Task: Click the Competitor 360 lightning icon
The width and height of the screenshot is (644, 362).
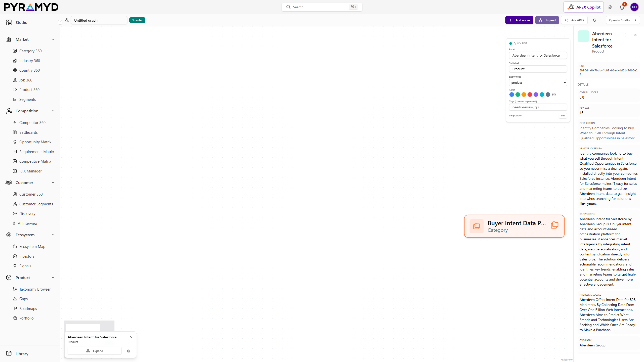Action: tap(15, 122)
